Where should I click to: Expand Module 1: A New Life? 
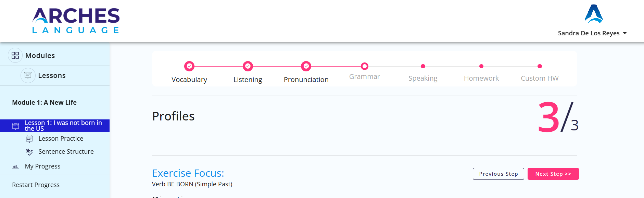pos(45,103)
